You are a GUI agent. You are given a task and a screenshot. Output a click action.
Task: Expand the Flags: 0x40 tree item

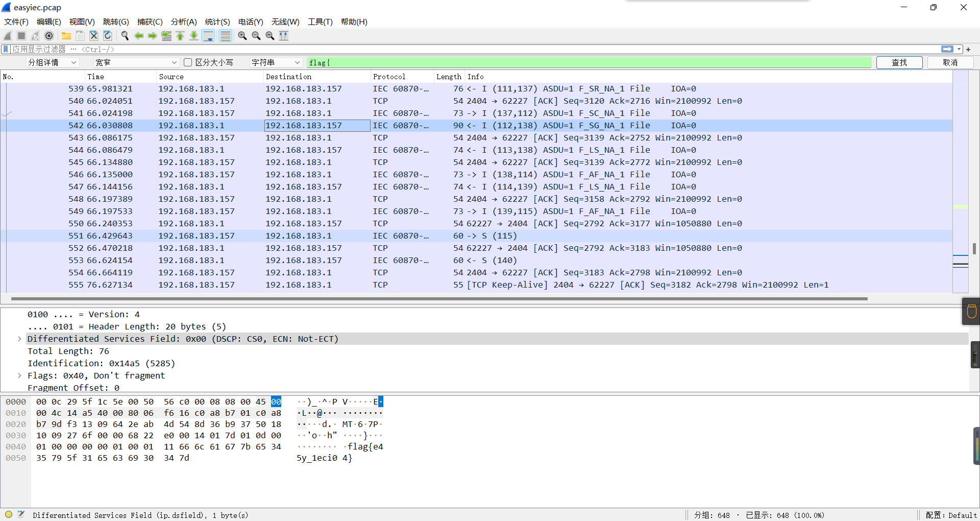[x=19, y=376]
